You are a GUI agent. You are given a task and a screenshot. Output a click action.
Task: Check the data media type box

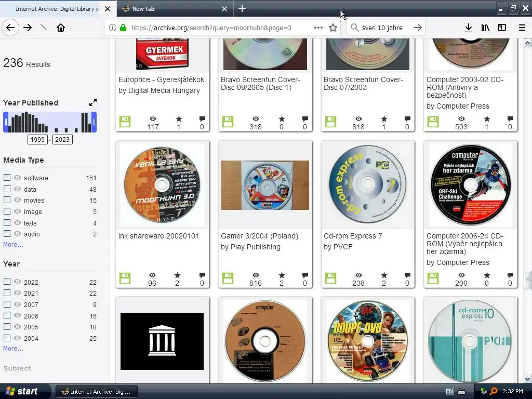(7, 189)
